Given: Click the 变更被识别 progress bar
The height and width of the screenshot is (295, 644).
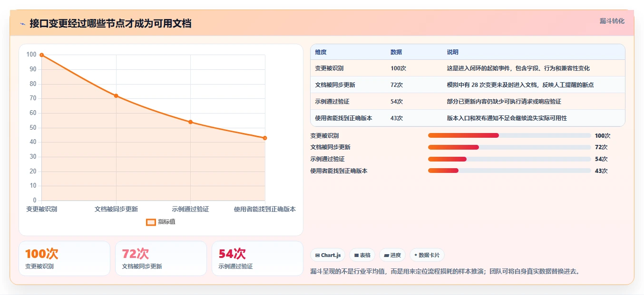Looking at the screenshot, I should 509,135.
